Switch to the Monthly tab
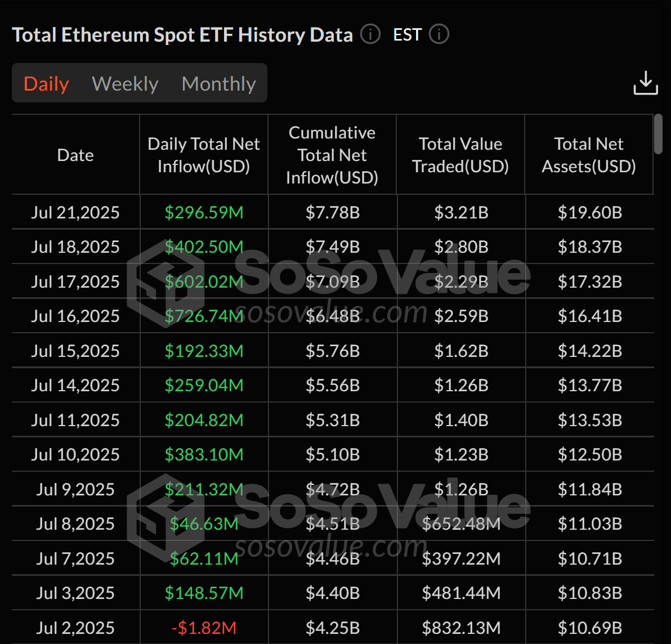The height and width of the screenshot is (644, 671). (218, 83)
